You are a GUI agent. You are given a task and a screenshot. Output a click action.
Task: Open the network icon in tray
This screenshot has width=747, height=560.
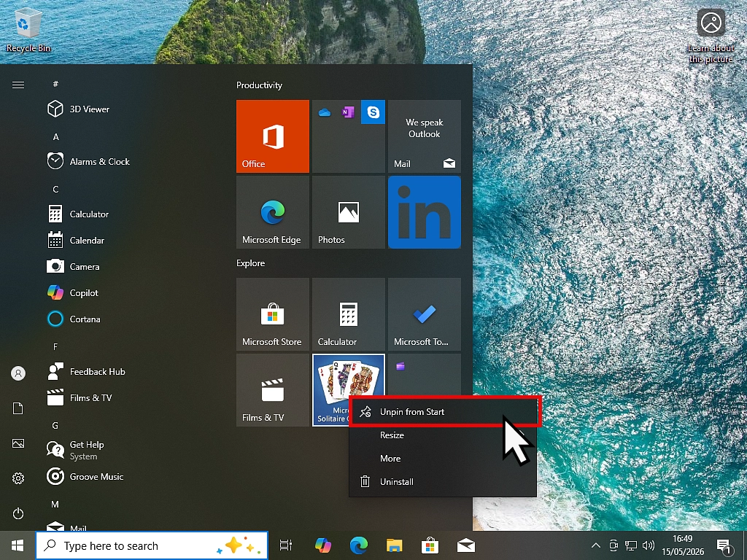[631, 545]
